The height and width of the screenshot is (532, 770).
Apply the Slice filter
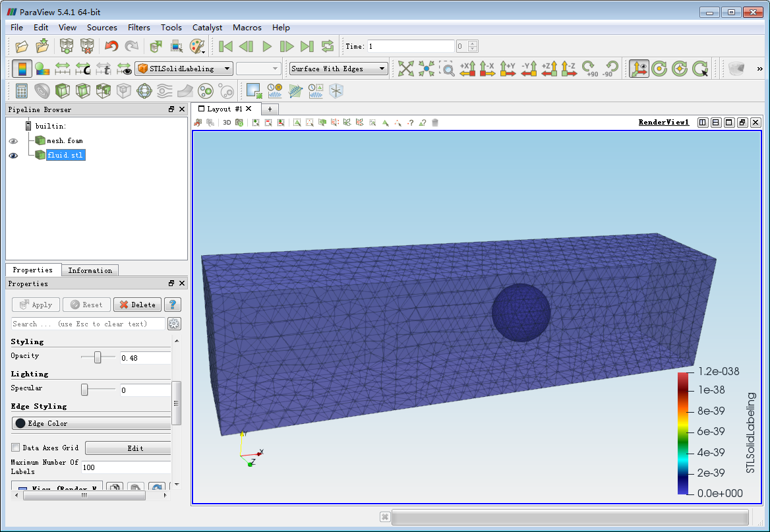83,91
